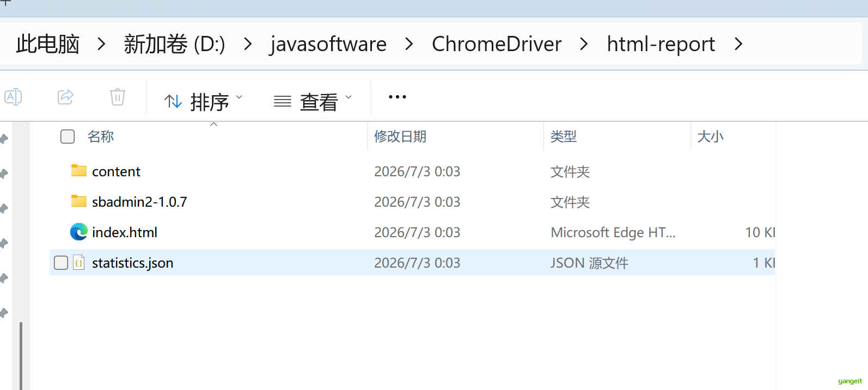Screen dimensions: 868x390
Task: Navigate to javasoftware in address bar
Action: pos(328,44)
